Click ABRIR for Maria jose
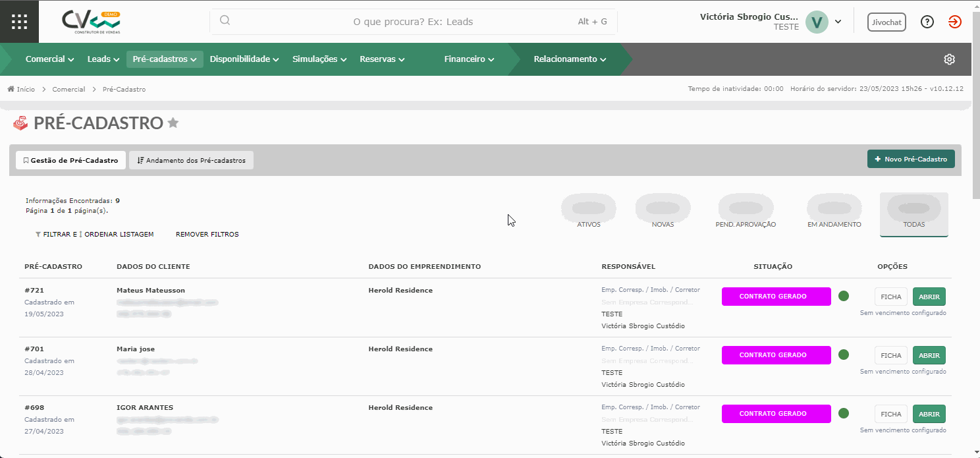Viewport: 980px width, 458px height. point(929,355)
